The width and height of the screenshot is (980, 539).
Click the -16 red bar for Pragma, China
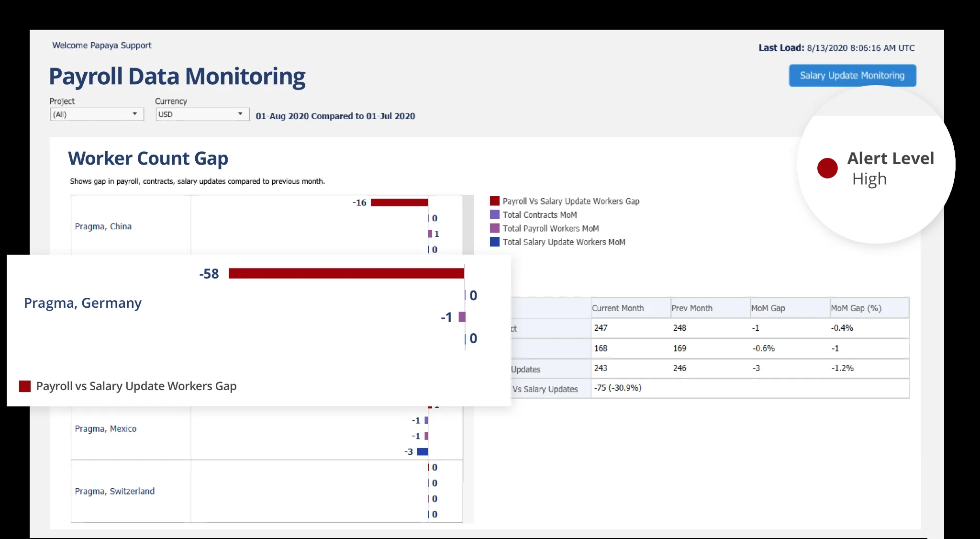point(399,202)
